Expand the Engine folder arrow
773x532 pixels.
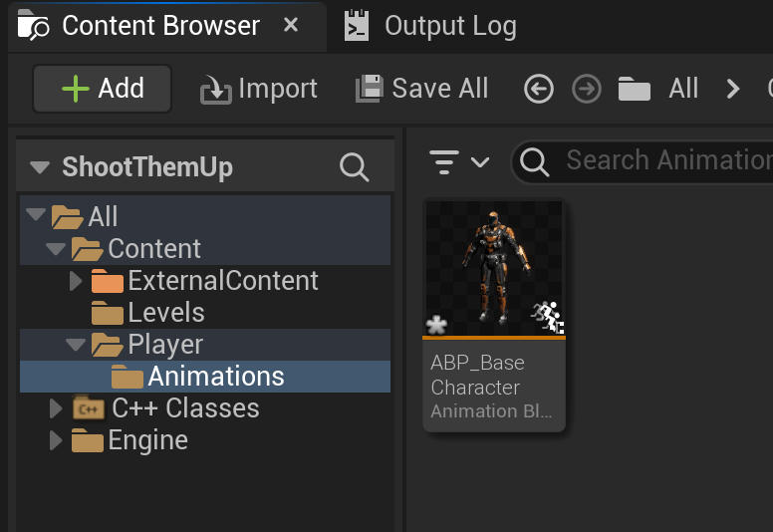coord(56,439)
